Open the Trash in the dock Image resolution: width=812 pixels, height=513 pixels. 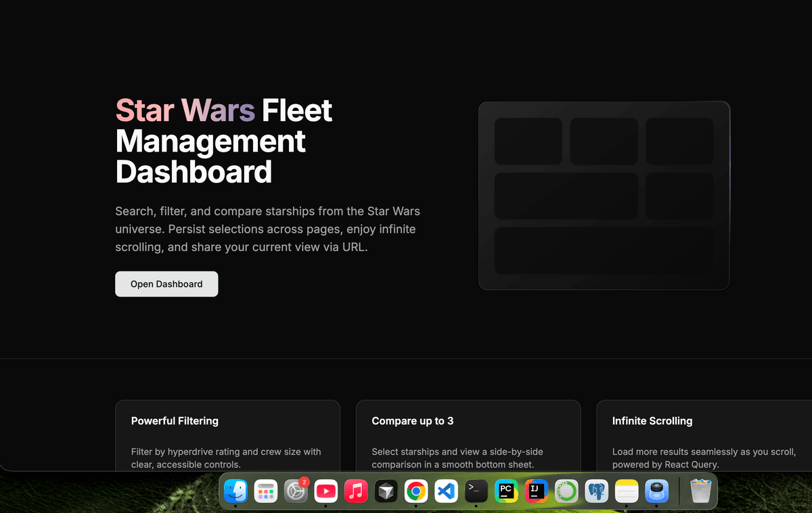(701, 491)
